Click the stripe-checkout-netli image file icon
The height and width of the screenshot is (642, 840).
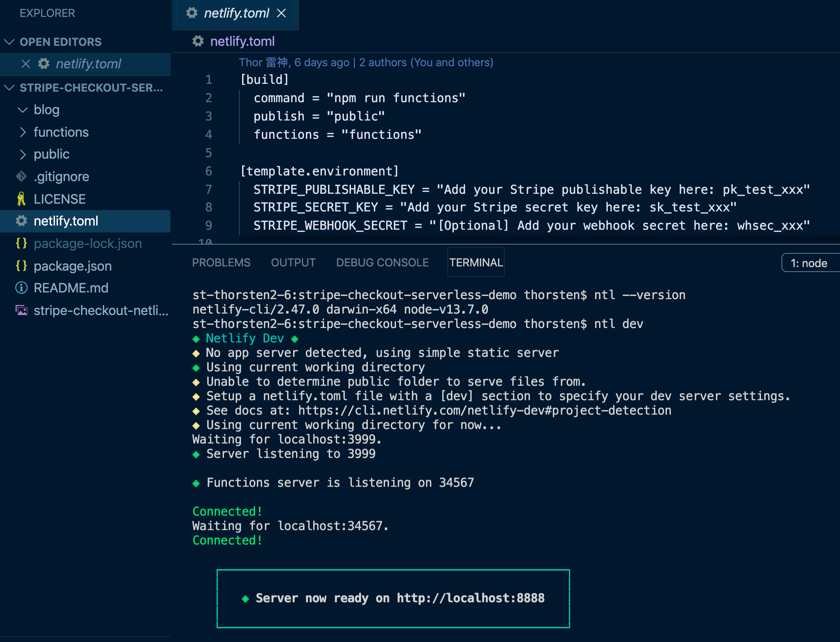click(x=21, y=310)
